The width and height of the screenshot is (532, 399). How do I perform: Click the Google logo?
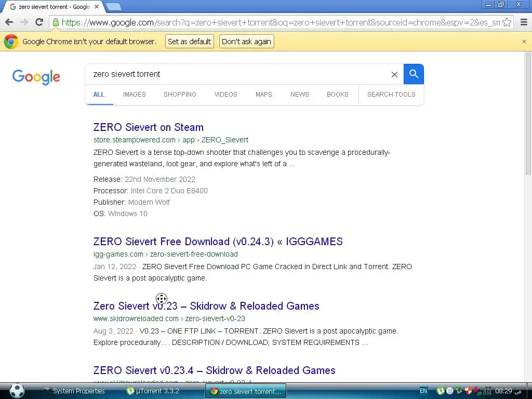(x=36, y=77)
